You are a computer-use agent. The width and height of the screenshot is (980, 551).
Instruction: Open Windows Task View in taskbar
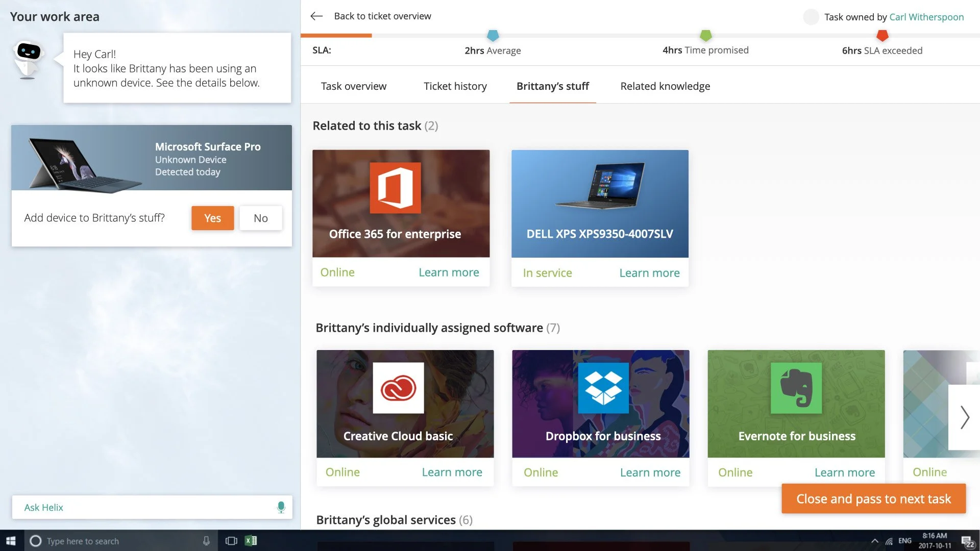coord(231,541)
